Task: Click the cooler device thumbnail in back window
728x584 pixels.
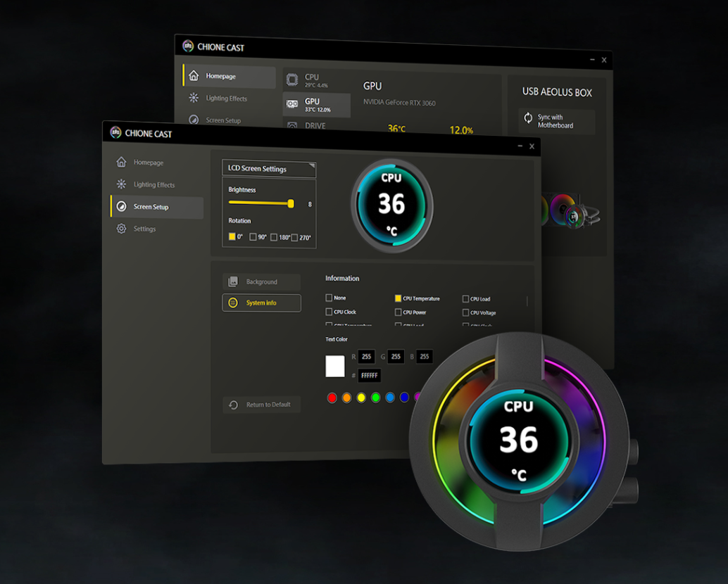Action: [x=570, y=211]
